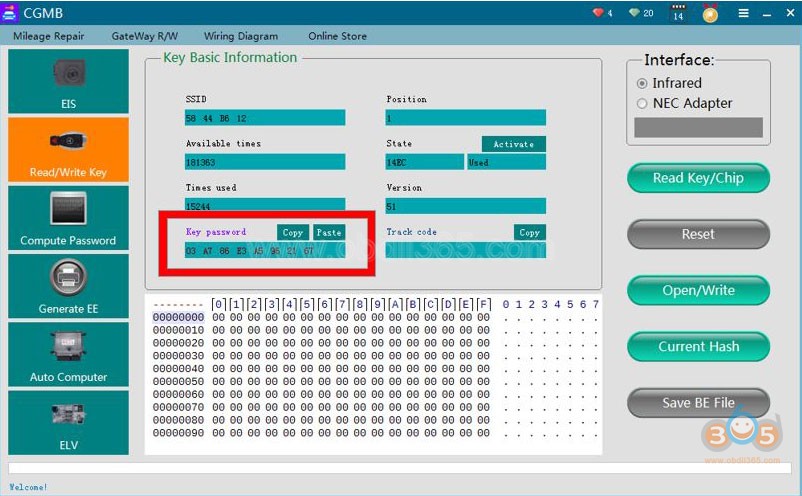Click hex column header [0]
The image size is (802, 496).
pos(218,305)
